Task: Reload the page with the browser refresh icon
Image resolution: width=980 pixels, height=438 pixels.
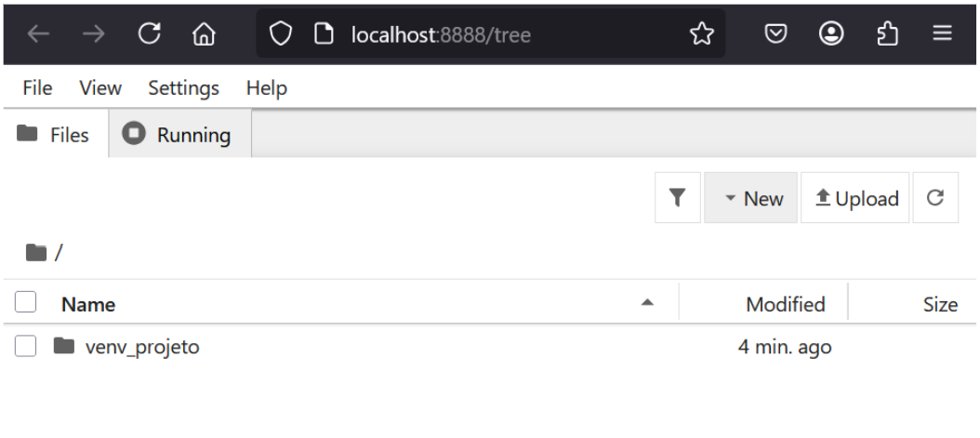Action: (150, 33)
